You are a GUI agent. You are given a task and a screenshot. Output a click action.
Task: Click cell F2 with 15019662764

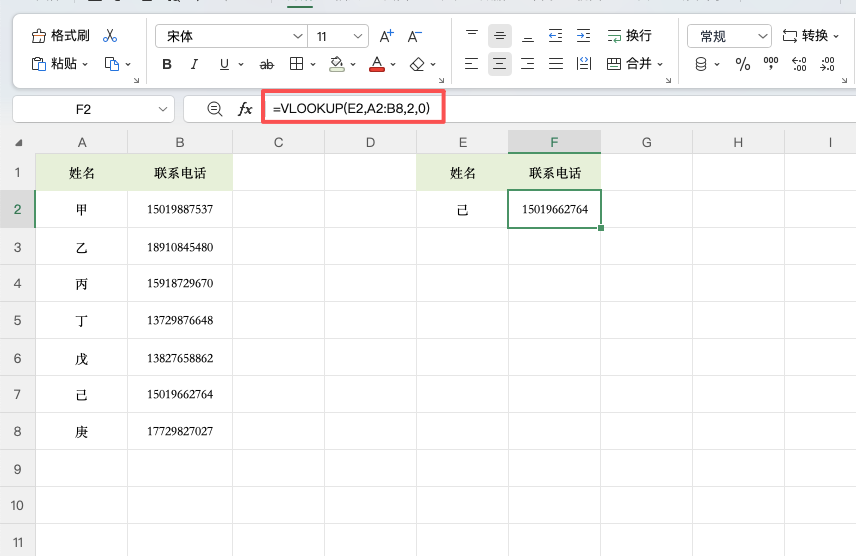point(555,209)
